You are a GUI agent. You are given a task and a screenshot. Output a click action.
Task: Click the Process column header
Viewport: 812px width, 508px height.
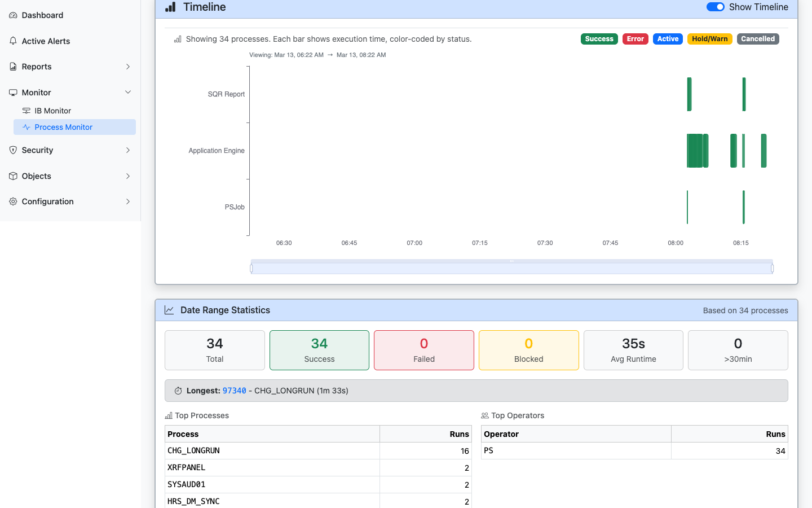click(x=272, y=434)
